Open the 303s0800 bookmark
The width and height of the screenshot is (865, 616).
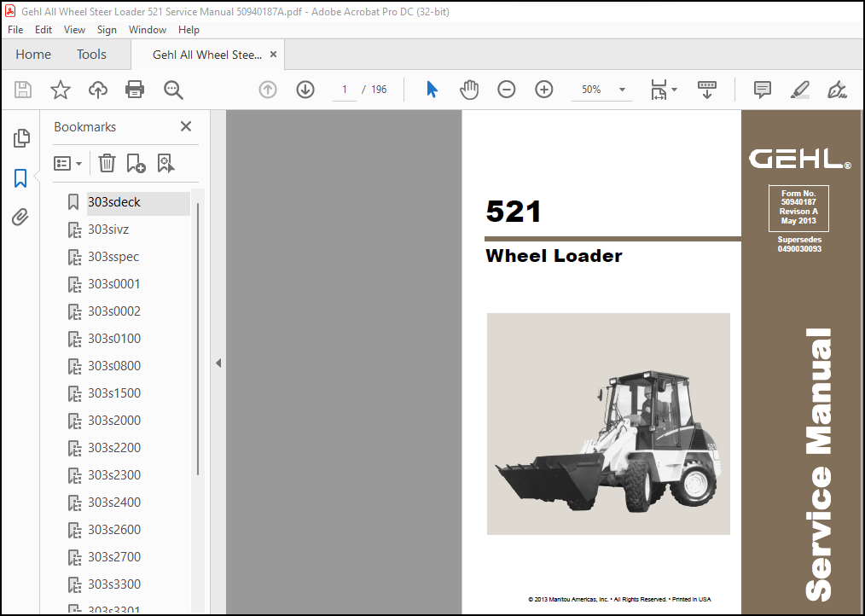(114, 366)
